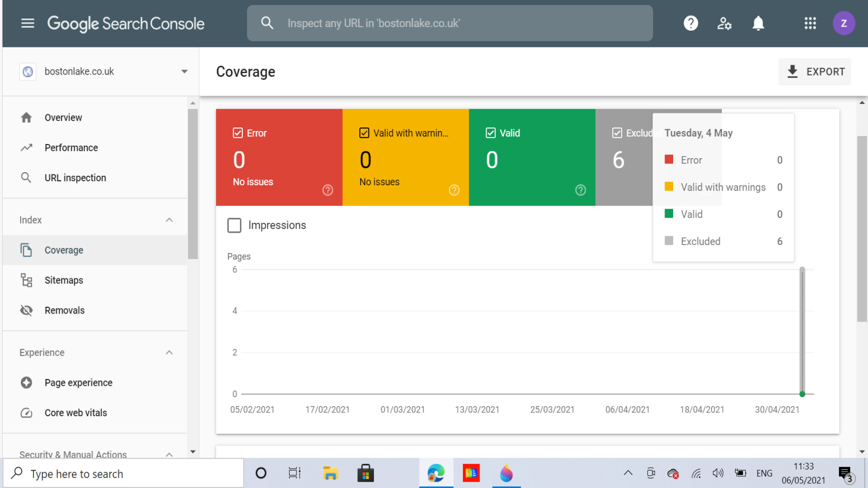Enable the Impressions checkbox

point(234,225)
